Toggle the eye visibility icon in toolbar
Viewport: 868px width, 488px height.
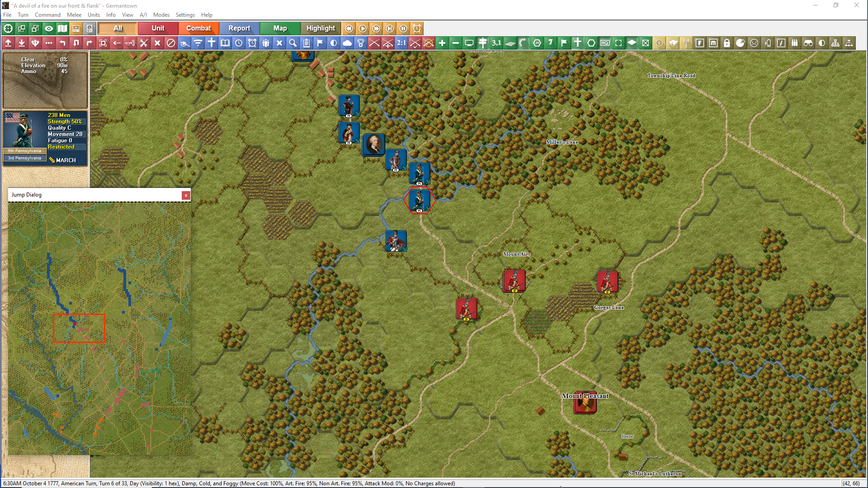pos(49,28)
